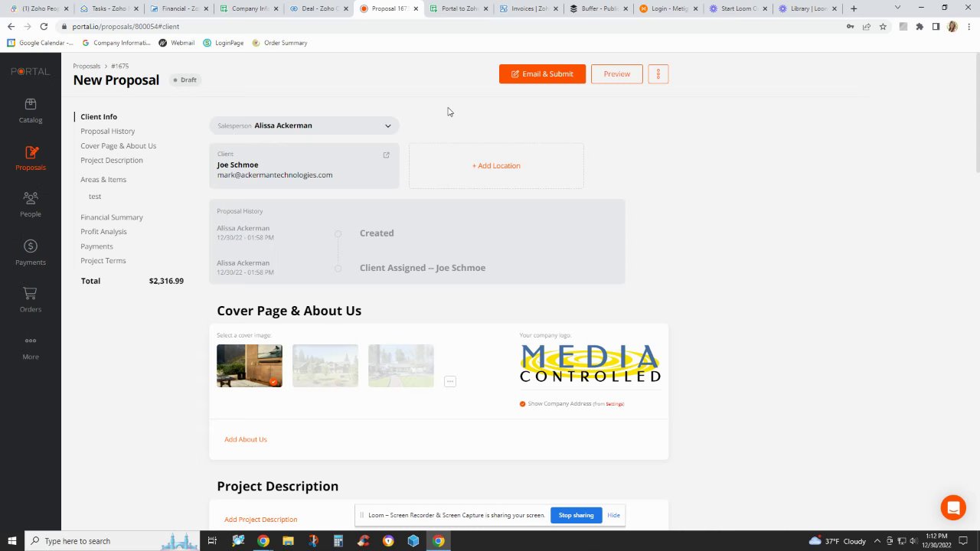Click Chrome profile avatar
This screenshot has height=551, width=980.
952,26
